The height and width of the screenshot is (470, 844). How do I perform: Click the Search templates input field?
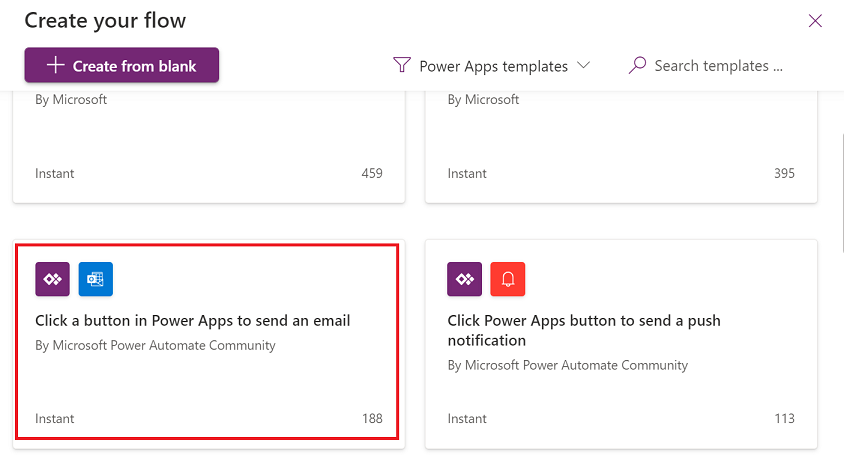pos(718,66)
